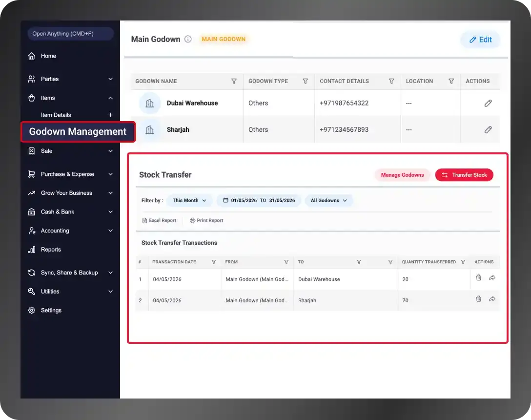Click Print Report

206,220
